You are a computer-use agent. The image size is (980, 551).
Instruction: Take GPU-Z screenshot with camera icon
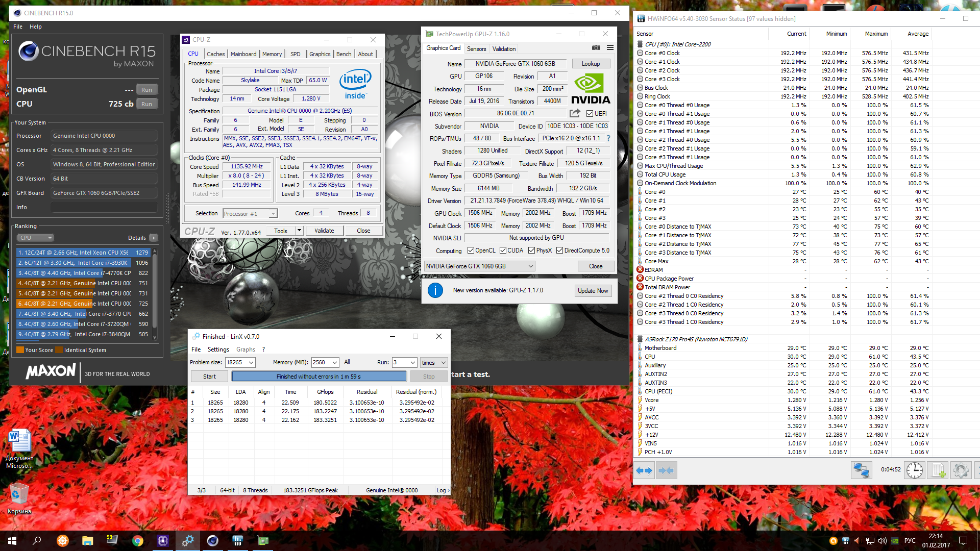coord(596,48)
